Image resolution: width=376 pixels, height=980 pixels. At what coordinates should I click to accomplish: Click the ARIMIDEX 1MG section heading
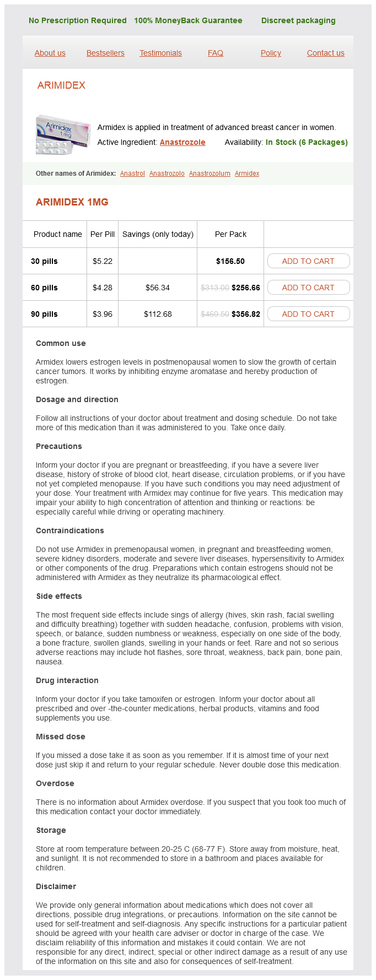coord(72,202)
